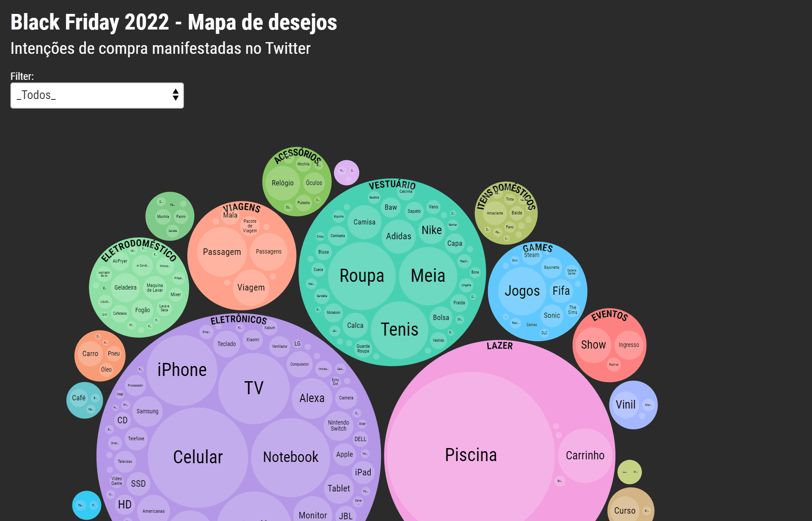Click the Fralda bubble
The width and height of the screenshot is (812, 521).
pyautogui.click(x=459, y=303)
